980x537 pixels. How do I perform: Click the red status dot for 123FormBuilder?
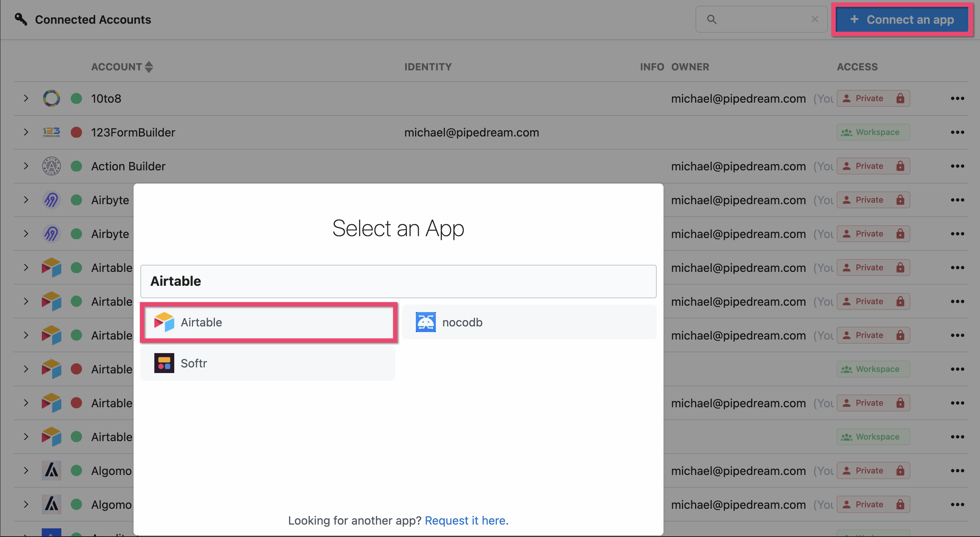76,132
